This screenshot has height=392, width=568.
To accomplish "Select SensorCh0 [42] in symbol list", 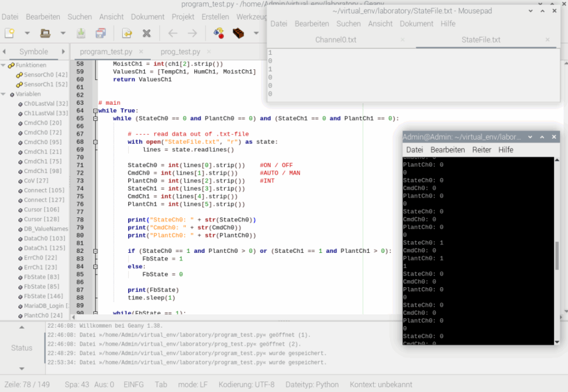I will click(x=45, y=75).
